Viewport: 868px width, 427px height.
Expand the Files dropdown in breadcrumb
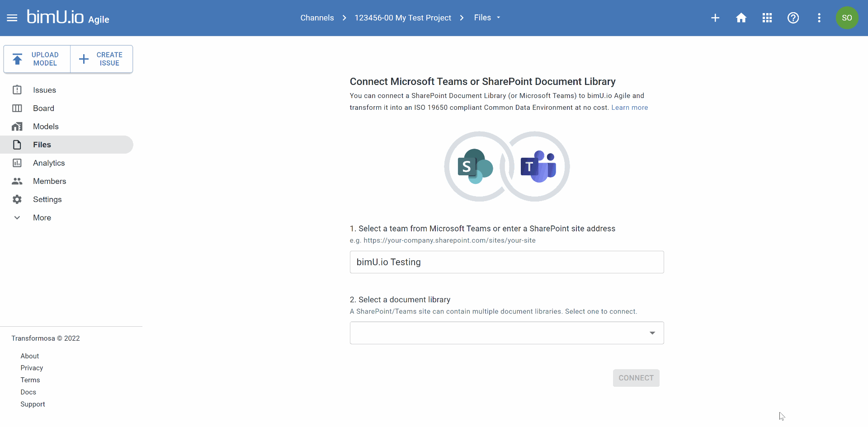(x=498, y=18)
